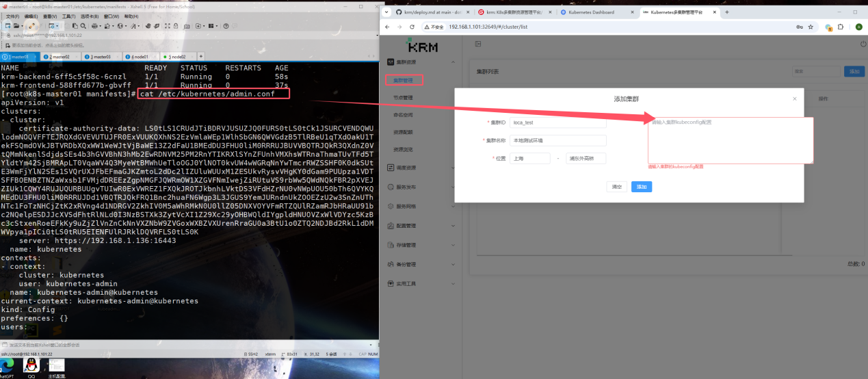Open the 工具(T) menu in Xshell
The height and width of the screenshot is (379, 868).
[x=68, y=16]
